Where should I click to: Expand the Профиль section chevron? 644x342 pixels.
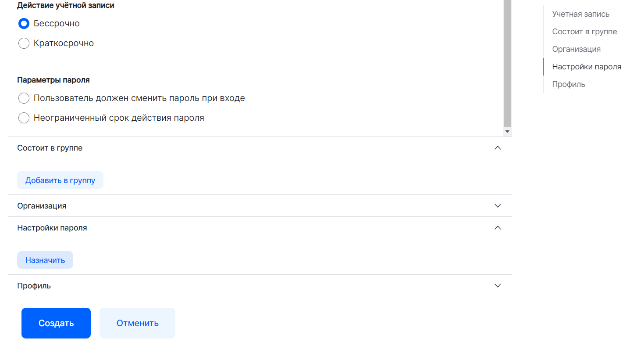click(x=498, y=286)
